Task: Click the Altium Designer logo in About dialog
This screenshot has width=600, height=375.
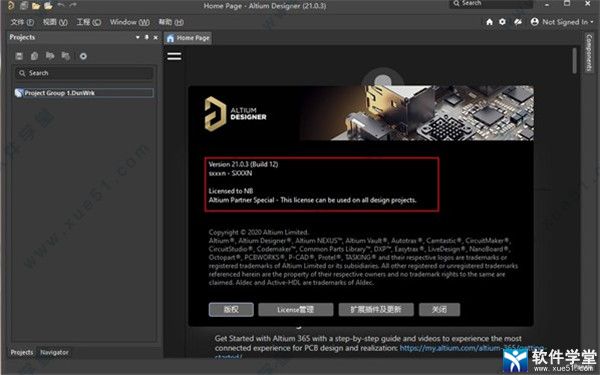Action: [x=235, y=114]
